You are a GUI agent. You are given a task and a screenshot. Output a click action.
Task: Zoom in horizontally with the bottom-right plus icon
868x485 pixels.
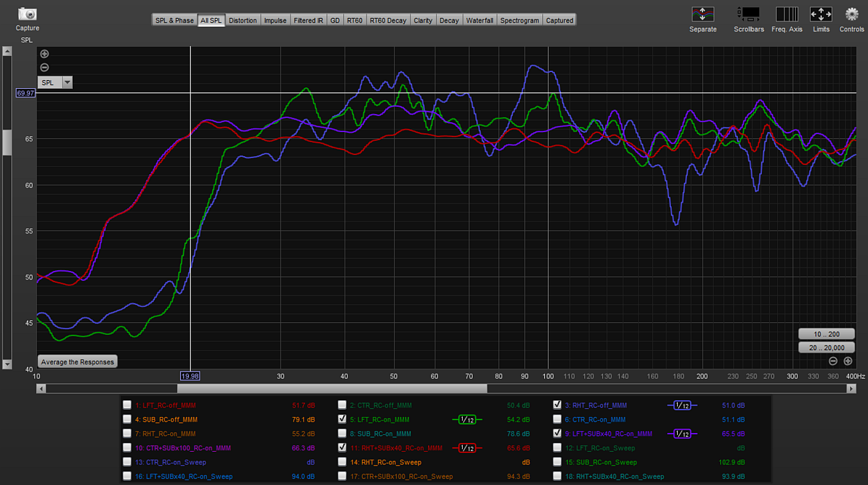point(848,361)
